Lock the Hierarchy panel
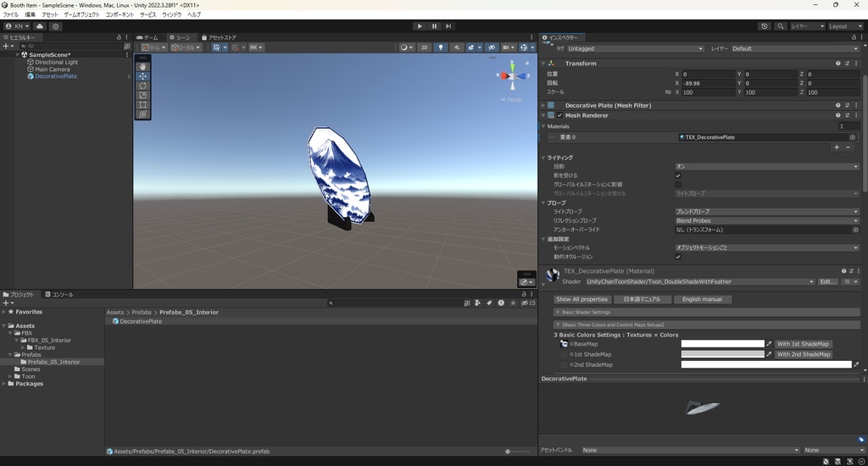The width and height of the screenshot is (868, 466). tap(119, 37)
